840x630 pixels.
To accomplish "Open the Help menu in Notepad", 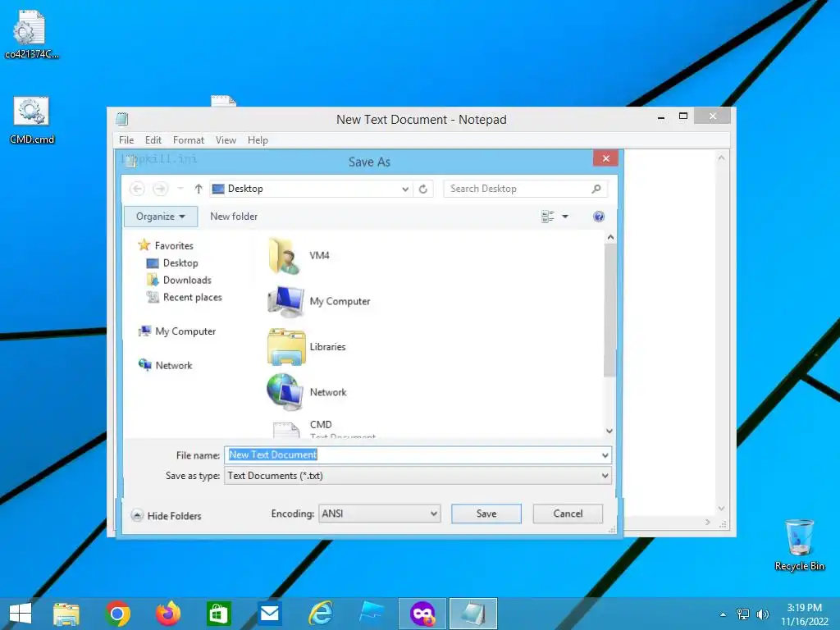I will point(258,139).
